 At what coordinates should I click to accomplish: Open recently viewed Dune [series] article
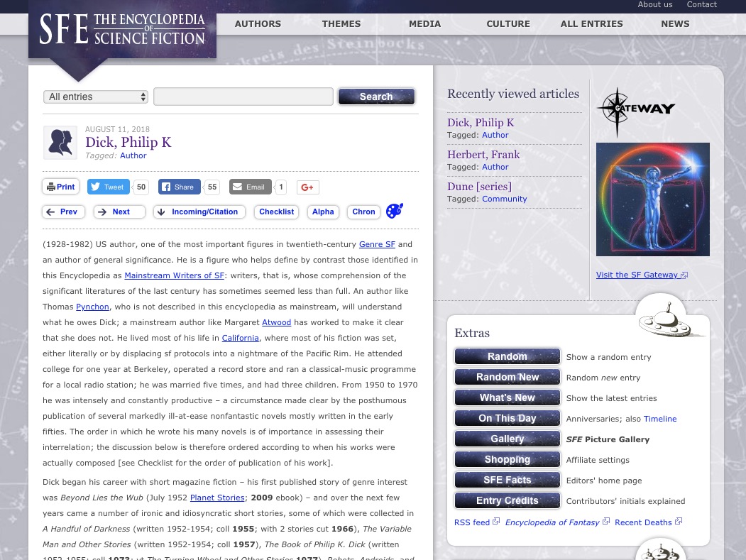479,187
